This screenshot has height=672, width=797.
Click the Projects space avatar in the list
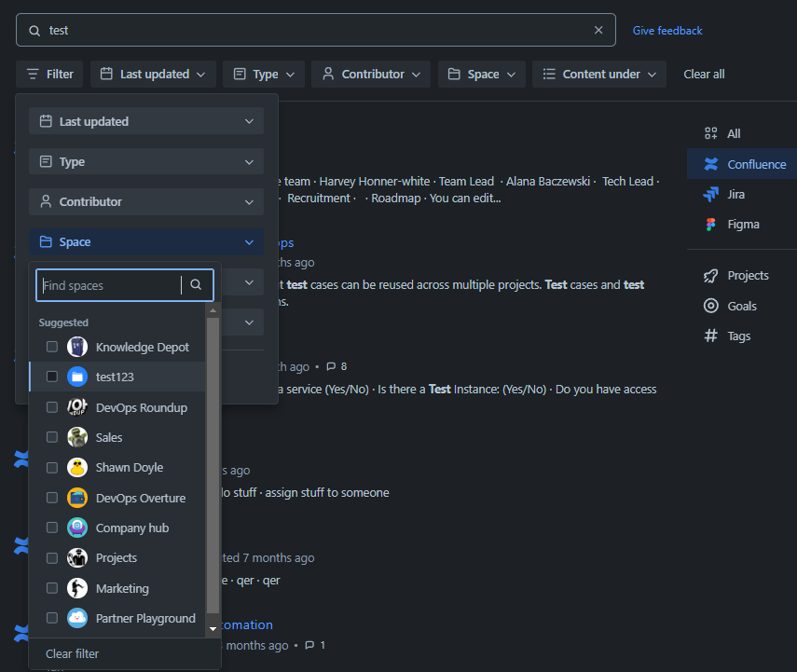pos(77,557)
